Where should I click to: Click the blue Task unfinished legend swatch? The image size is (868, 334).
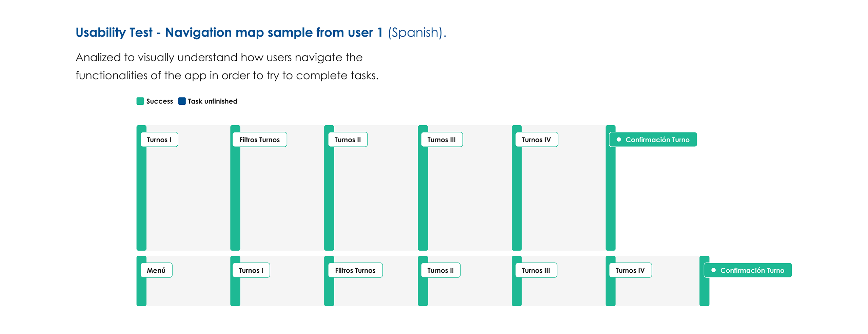point(182,101)
